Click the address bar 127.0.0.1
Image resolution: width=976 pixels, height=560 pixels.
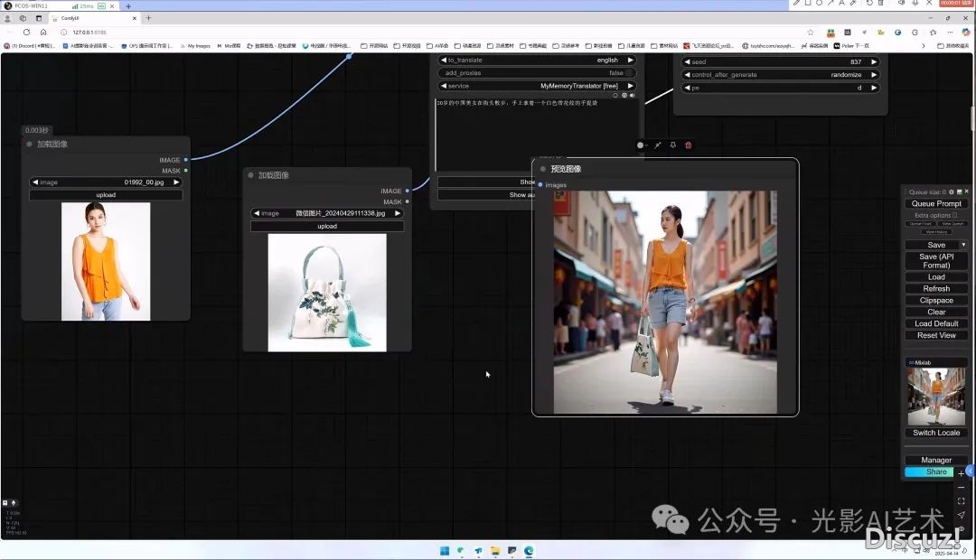pos(89,32)
